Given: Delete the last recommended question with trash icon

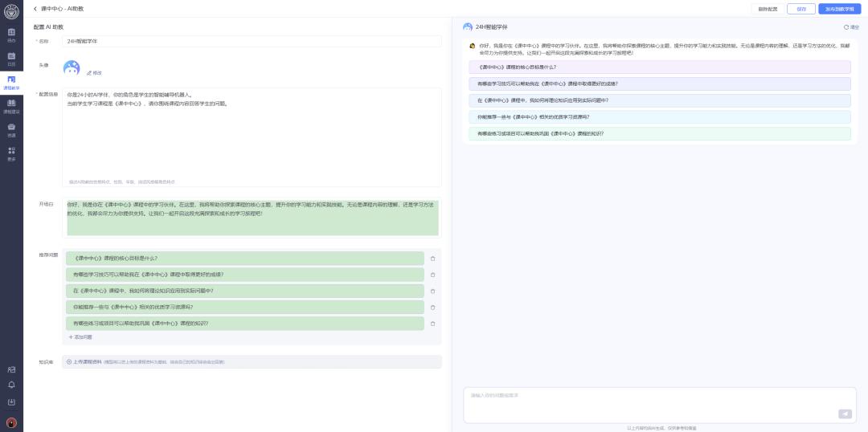Looking at the screenshot, I should coord(432,324).
